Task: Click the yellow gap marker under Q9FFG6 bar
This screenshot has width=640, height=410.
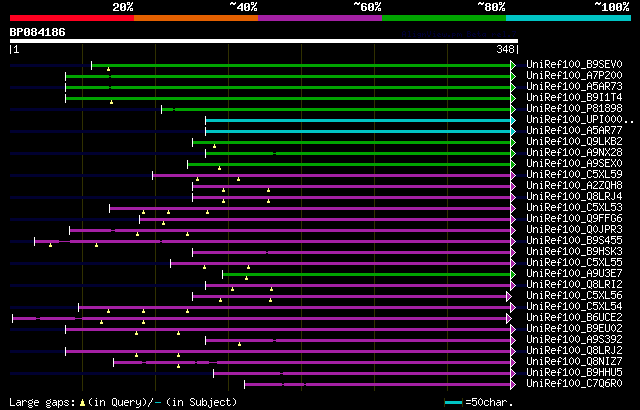Action: (163, 223)
